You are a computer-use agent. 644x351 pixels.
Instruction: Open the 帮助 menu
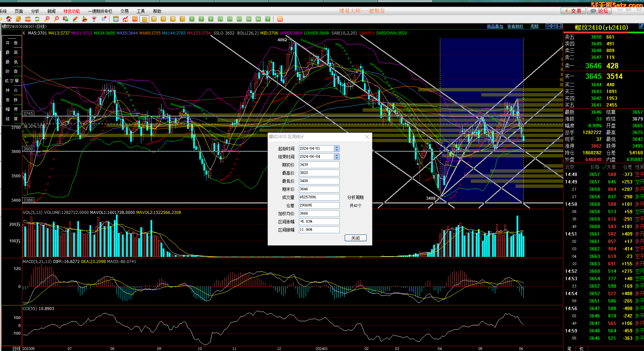click(157, 11)
